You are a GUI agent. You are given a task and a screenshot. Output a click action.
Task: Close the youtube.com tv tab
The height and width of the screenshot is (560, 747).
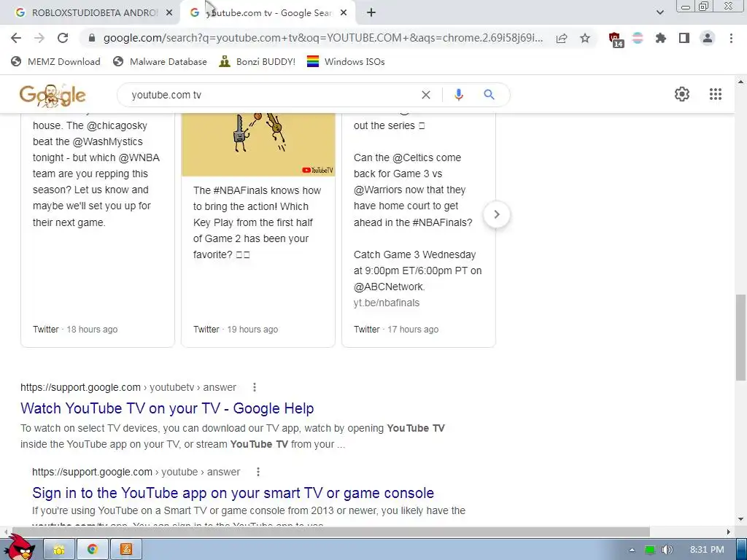click(344, 13)
